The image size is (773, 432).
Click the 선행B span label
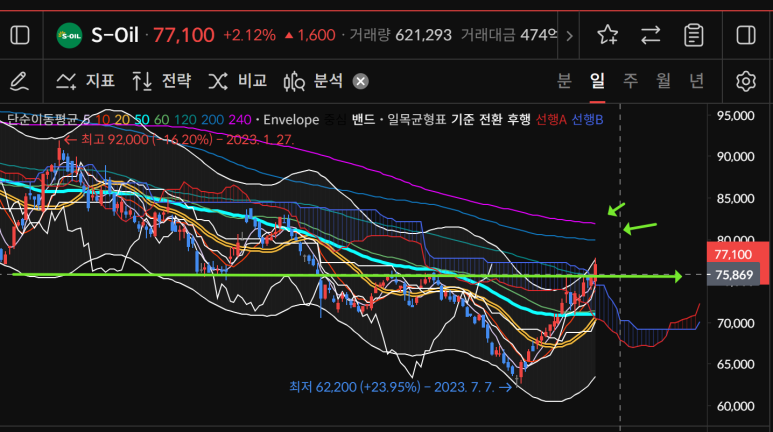pos(587,119)
